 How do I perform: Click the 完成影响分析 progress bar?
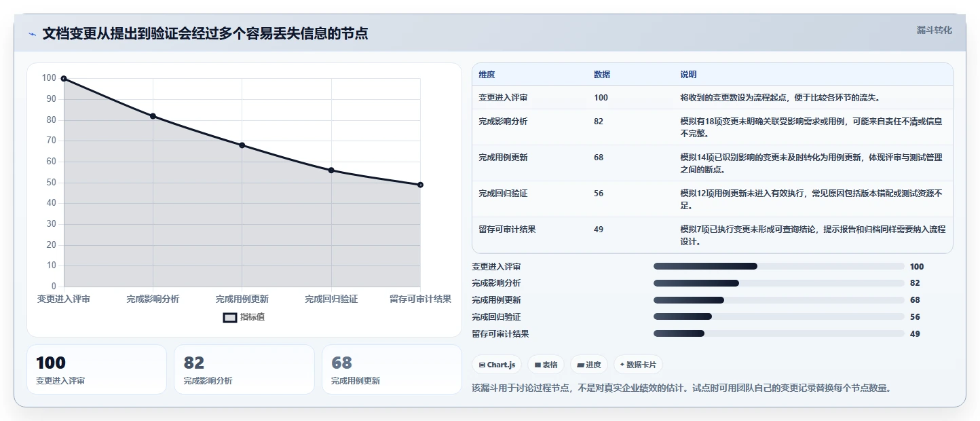click(x=778, y=283)
